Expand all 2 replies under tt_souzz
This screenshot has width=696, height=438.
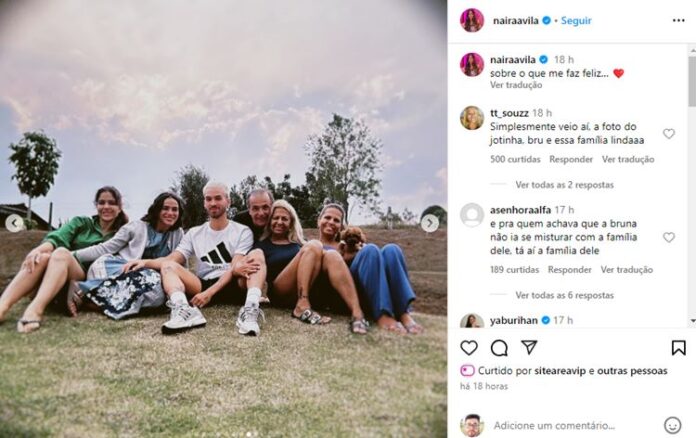(565, 185)
